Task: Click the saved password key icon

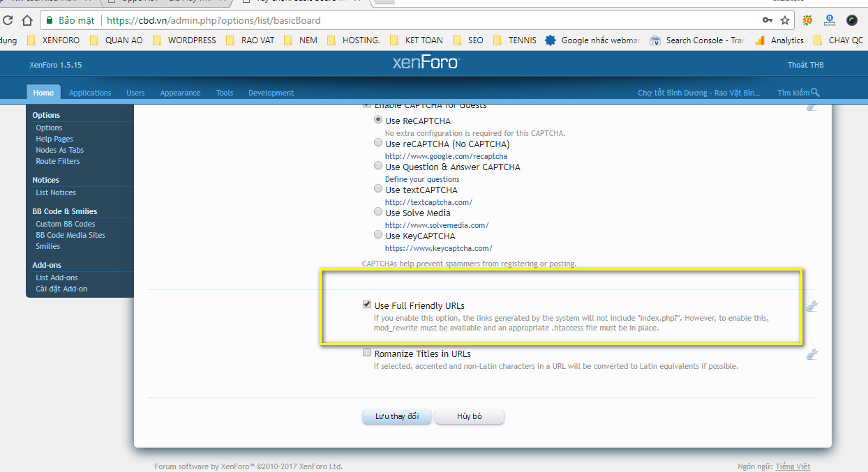Action: pos(768,20)
